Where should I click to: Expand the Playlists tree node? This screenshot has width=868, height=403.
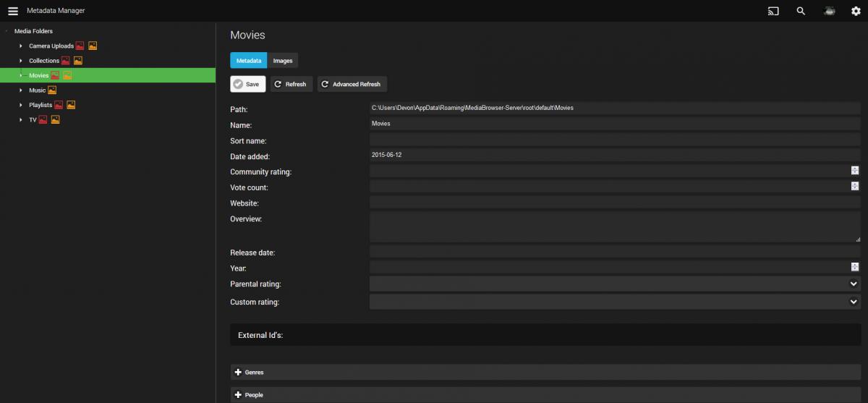[x=21, y=105]
